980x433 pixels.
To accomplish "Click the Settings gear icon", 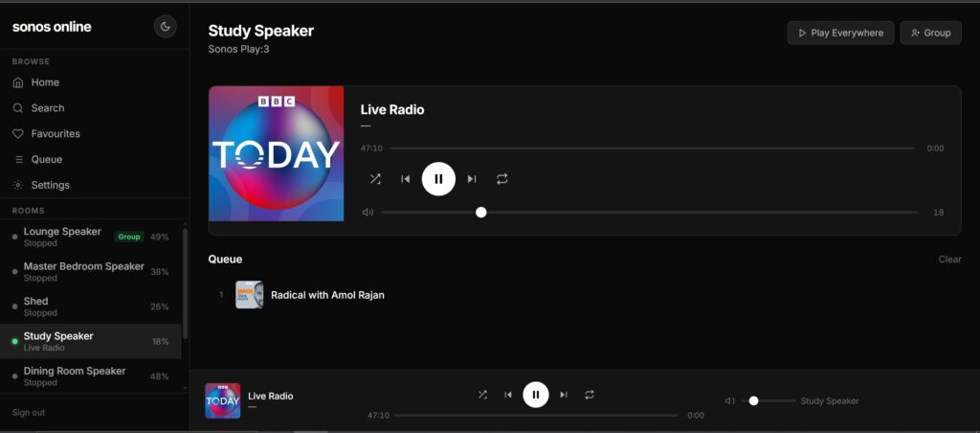I will tap(18, 185).
